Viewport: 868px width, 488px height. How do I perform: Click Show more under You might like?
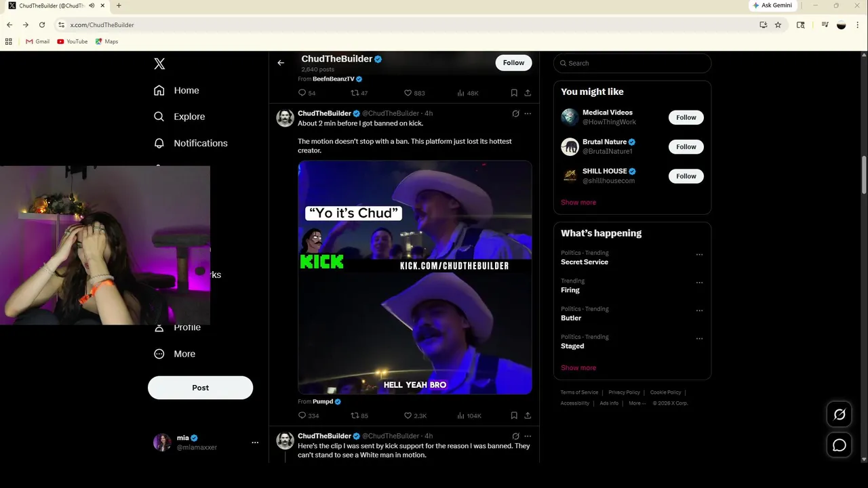578,203
